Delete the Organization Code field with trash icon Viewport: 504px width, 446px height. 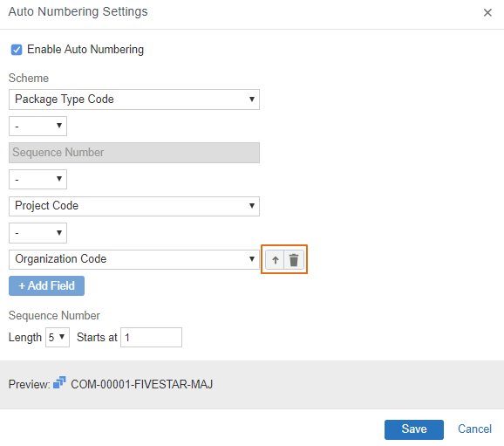point(294,260)
